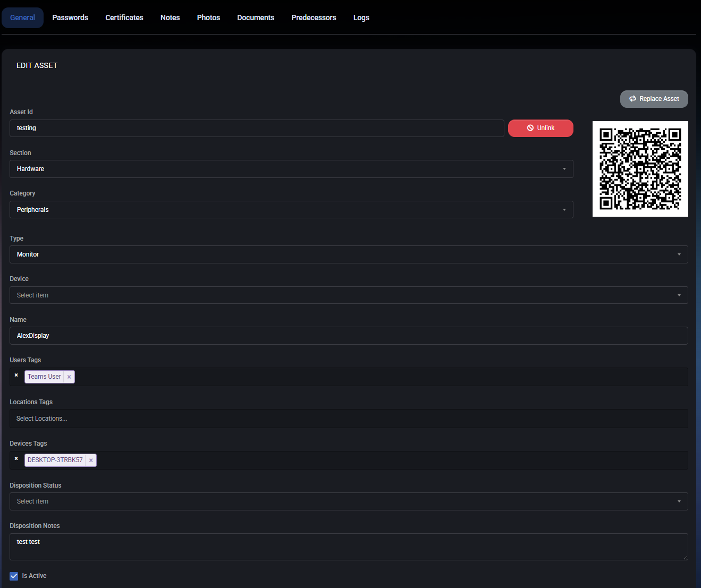The height and width of the screenshot is (588, 701).
Task: Clear all tags in Users Tags field
Action: [16, 375]
